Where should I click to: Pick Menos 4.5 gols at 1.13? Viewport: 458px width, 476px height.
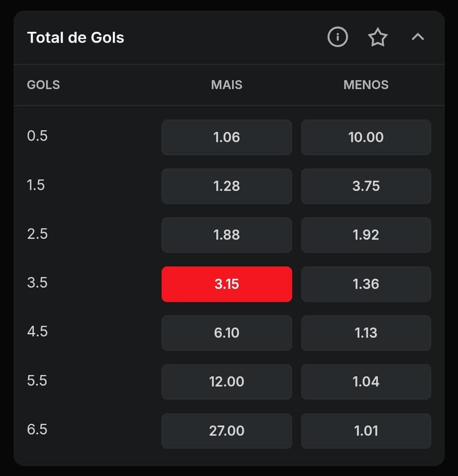pos(366,333)
